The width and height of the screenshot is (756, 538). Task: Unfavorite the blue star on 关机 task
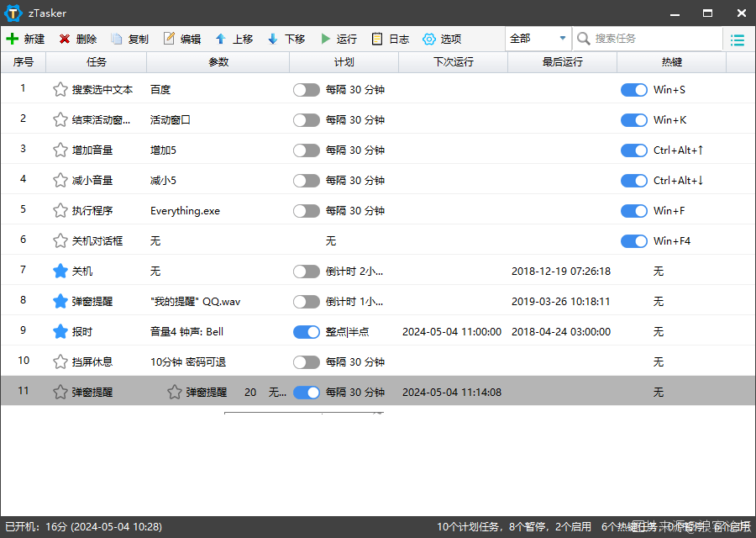60,272
